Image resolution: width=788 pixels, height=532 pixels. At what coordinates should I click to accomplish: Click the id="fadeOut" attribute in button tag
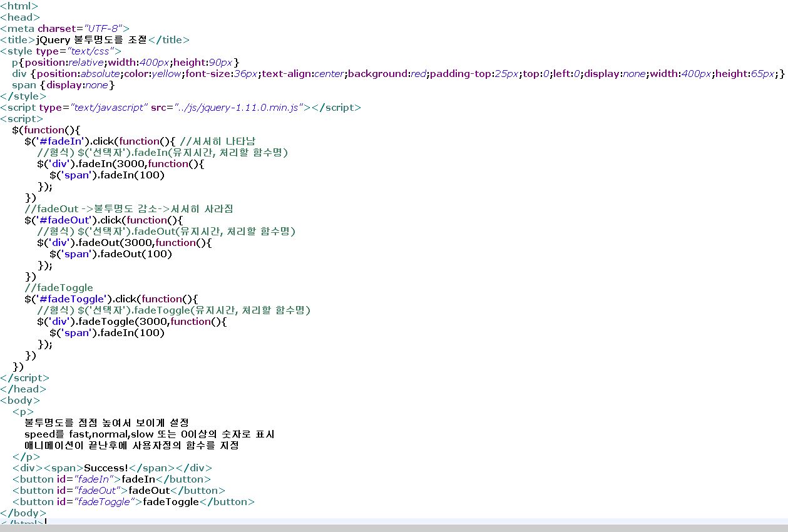click(x=90, y=490)
